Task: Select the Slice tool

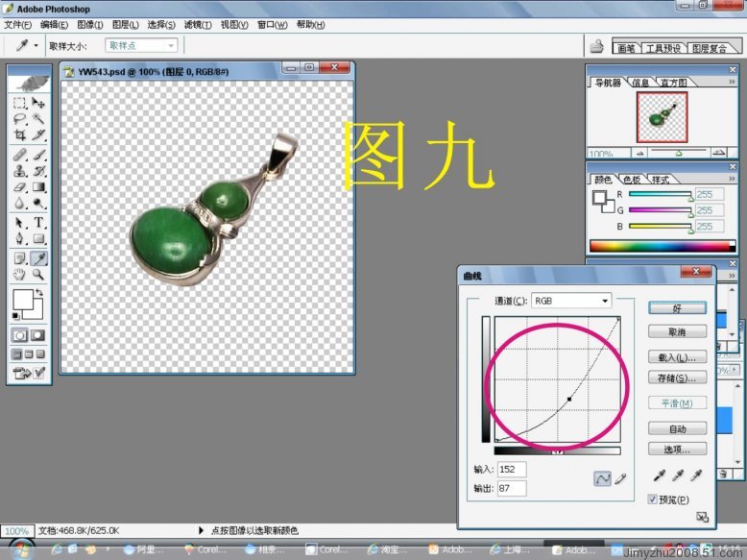Action: point(38,134)
